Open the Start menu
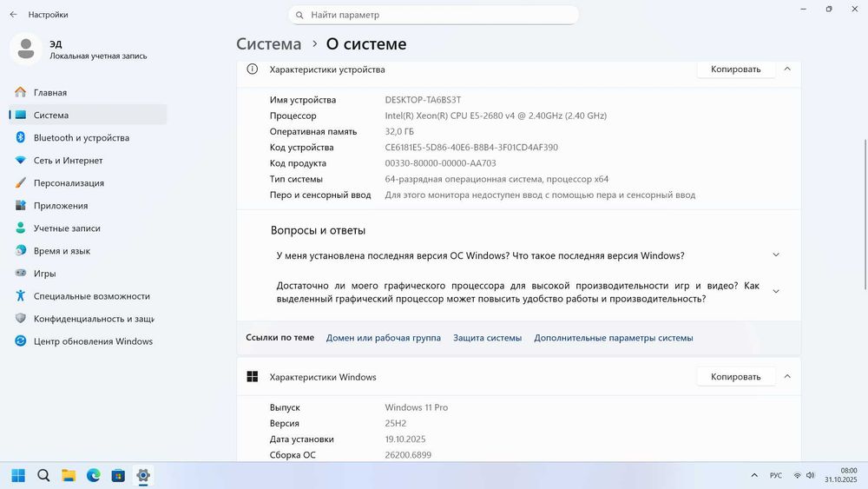868x489 pixels. click(x=18, y=475)
